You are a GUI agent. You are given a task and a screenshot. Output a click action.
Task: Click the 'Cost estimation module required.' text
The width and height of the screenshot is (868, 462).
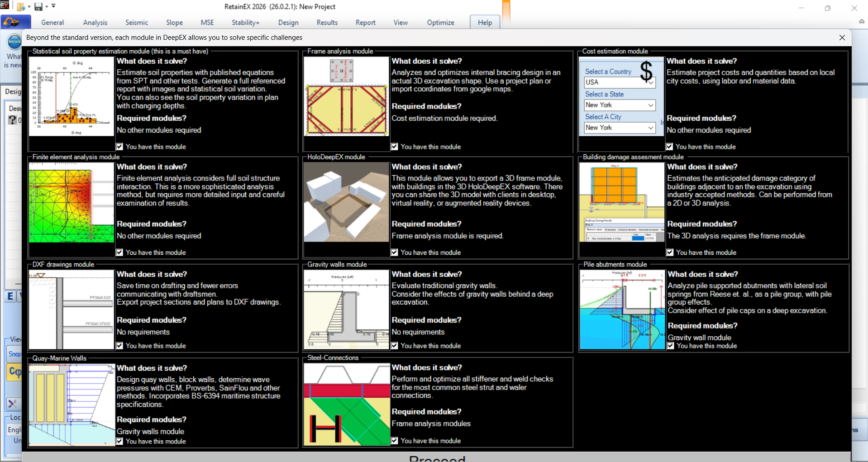click(444, 118)
